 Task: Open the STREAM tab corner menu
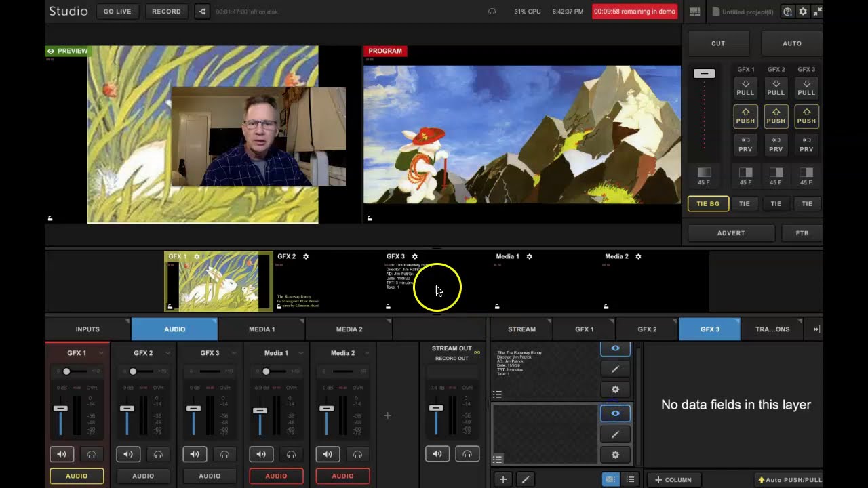tap(549, 321)
